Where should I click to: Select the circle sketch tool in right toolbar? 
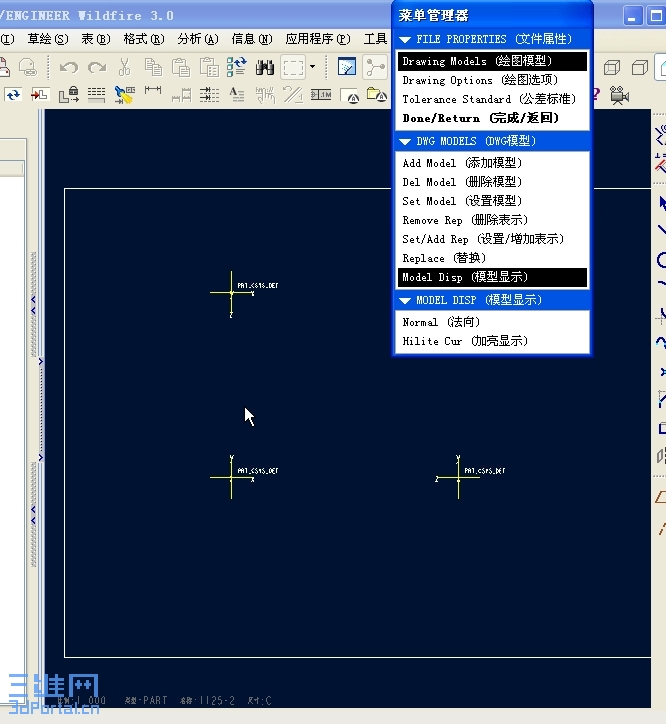tap(662, 260)
